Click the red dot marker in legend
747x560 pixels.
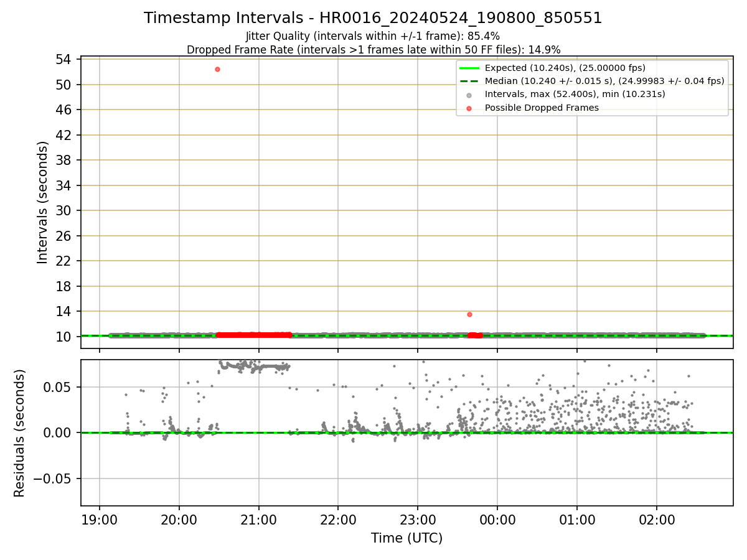469,108
